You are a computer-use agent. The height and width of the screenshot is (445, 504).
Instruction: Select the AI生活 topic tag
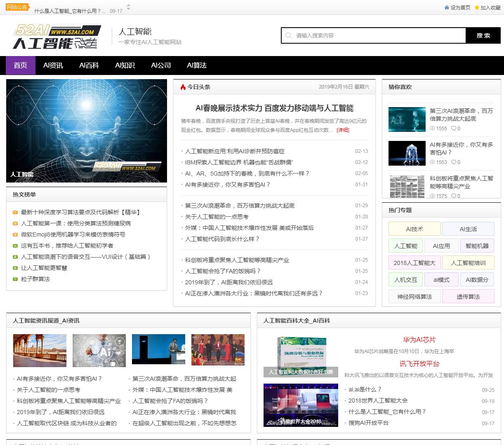pos(468,229)
